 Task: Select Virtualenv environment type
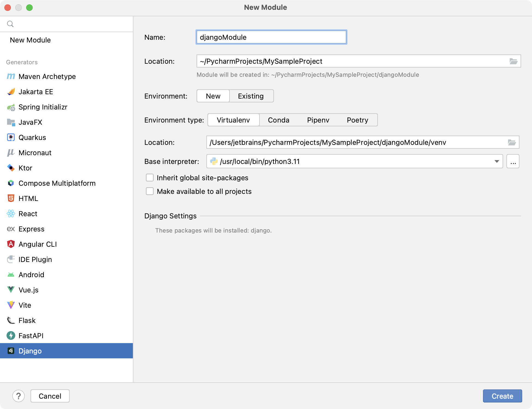(233, 120)
